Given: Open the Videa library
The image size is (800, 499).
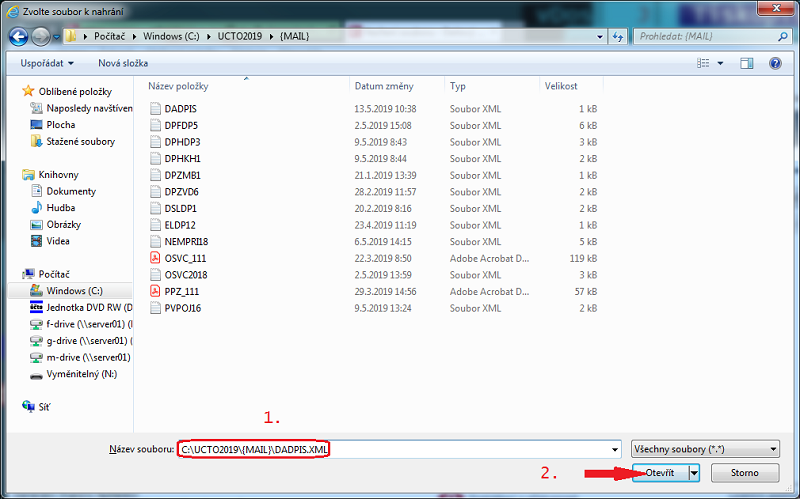Looking at the screenshot, I should coord(58,241).
